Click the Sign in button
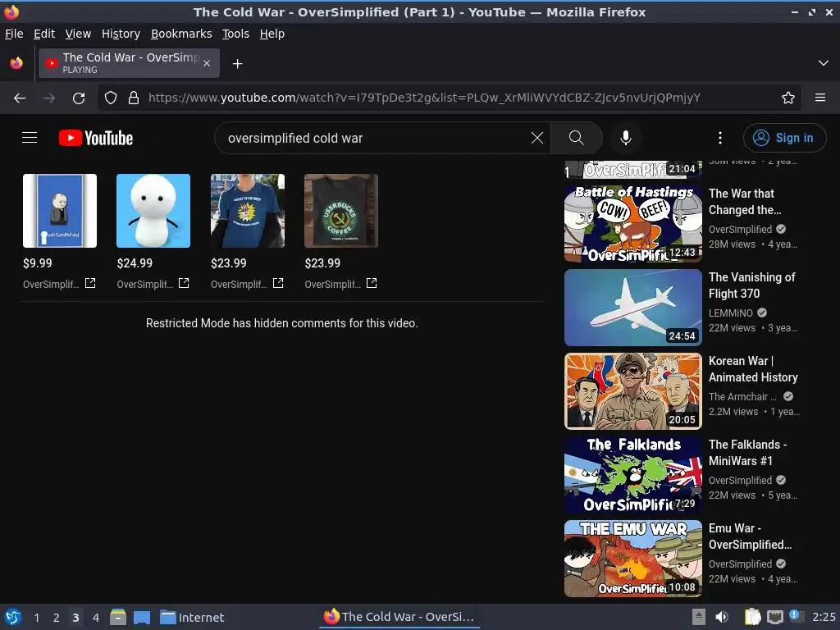The height and width of the screenshot is (630, 840). point(784,138)
